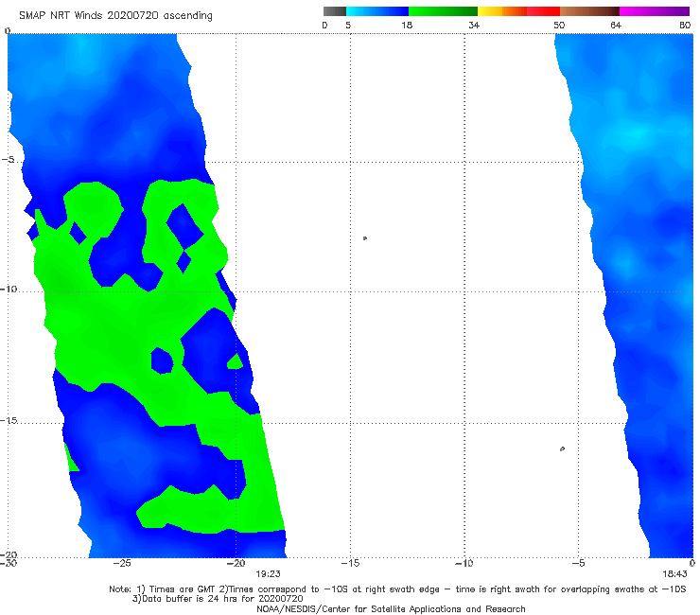Screen dimensions: 700x615
Task: Click the small island marker near longitude -15
Action: 365,238
